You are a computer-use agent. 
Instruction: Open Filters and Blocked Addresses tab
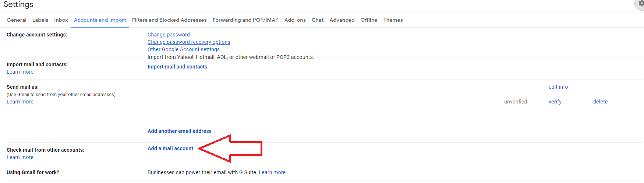(169, 20)
